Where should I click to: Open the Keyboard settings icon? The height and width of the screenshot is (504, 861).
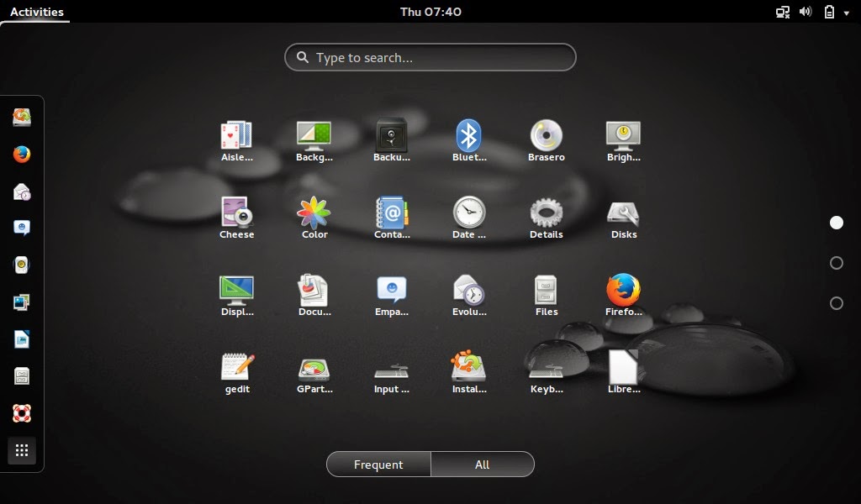click(547, 371)
